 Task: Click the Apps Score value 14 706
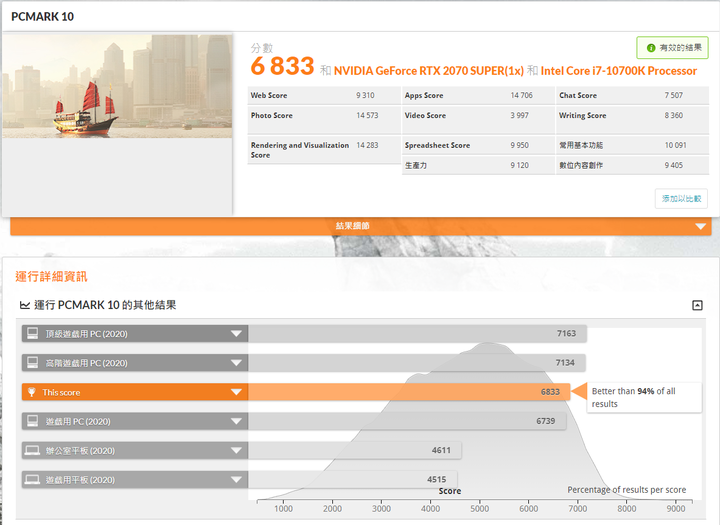coord(522,96)
